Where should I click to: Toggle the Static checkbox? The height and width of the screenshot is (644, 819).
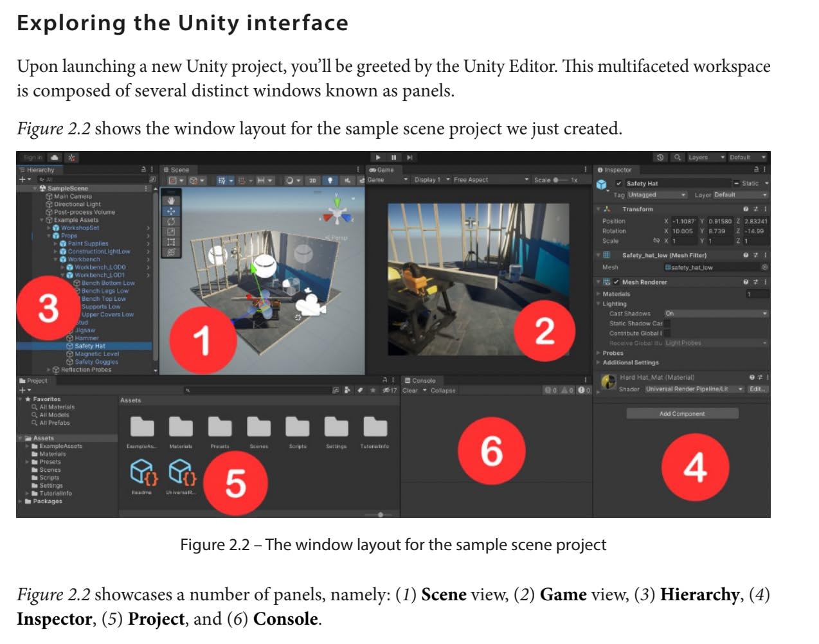(x=737, y=184)
